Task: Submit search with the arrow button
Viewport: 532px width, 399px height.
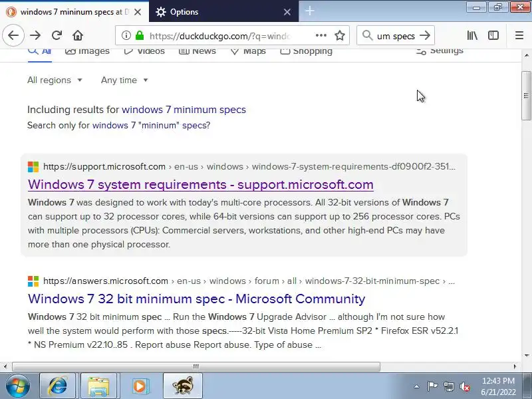Action: click(425, 35)
